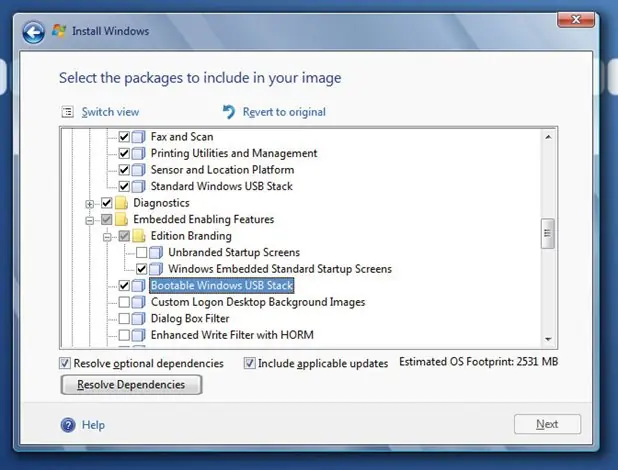618x470 pixels.
Task: Expand the Diagnostics tree node
Action: [89, 204]
